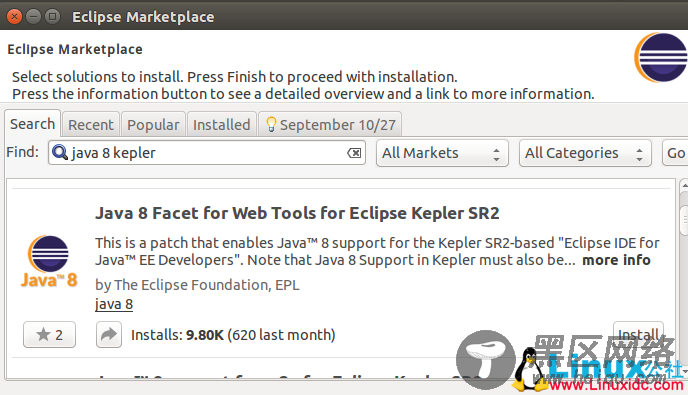Screen dimensions: 688x395
Task: Open the more info link
Action: (x=616, y=260)
